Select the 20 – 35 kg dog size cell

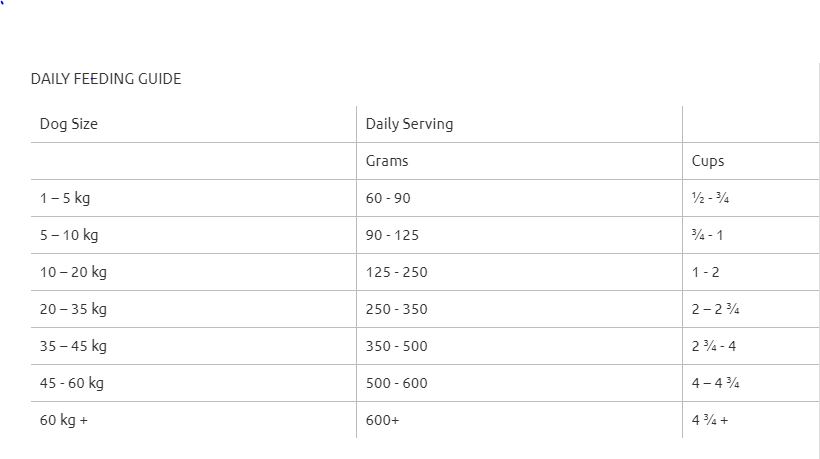click(73, 309)
